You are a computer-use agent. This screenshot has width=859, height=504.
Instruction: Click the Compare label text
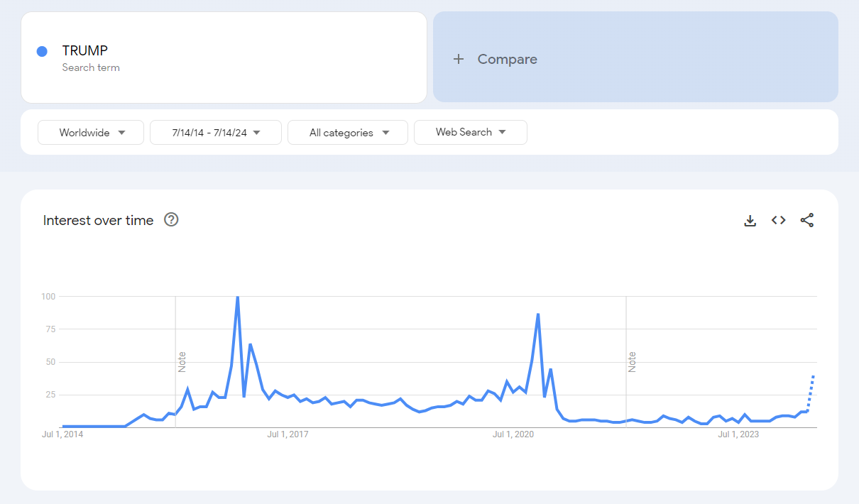[x=507, y=59]
